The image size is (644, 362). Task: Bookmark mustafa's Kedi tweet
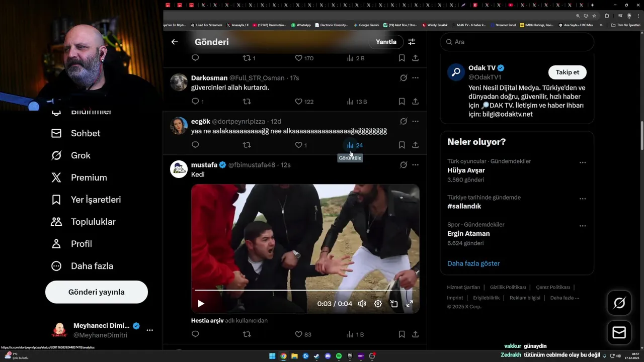[x=401, y=334]
